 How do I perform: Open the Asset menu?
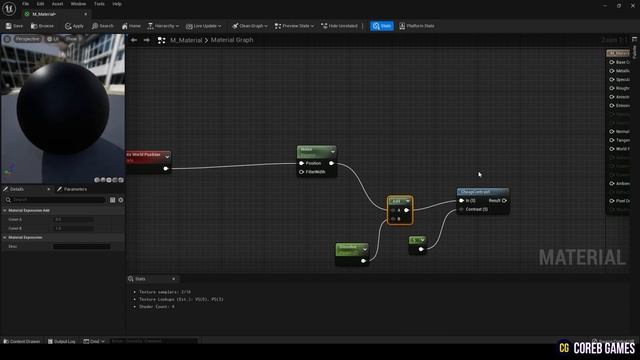click(57, 4)
